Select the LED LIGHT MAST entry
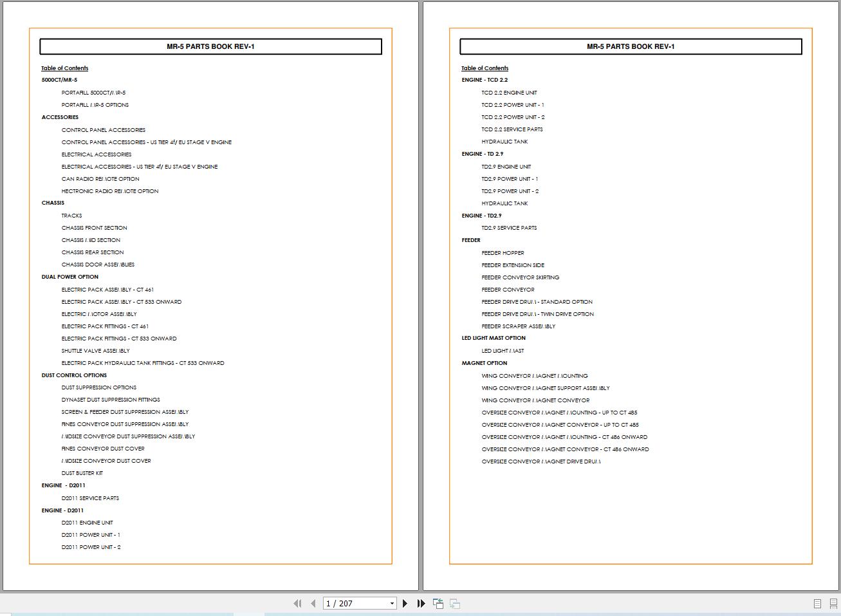 503,351
